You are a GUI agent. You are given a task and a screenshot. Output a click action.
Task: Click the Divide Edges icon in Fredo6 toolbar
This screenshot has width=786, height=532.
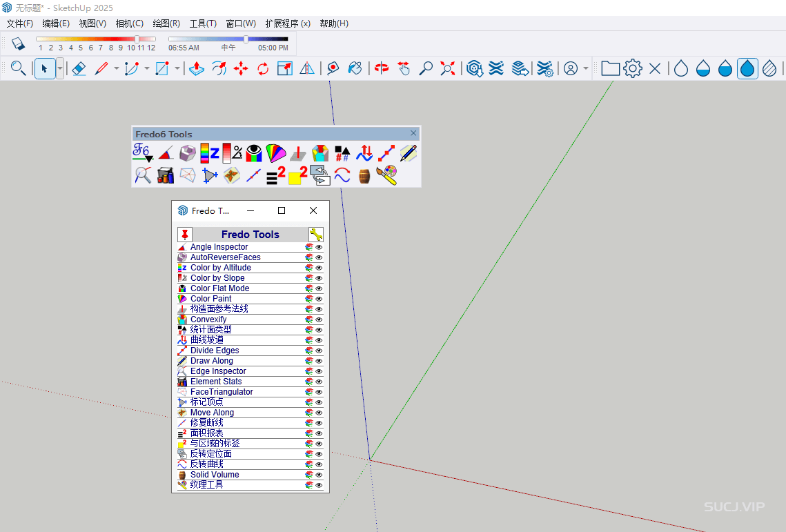click(386, 153)
